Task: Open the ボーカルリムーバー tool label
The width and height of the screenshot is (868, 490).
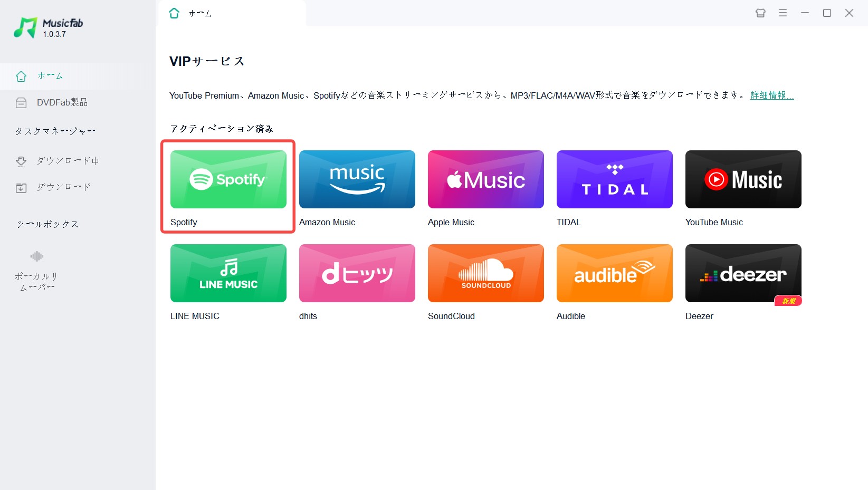Action: tap(37, 282)
